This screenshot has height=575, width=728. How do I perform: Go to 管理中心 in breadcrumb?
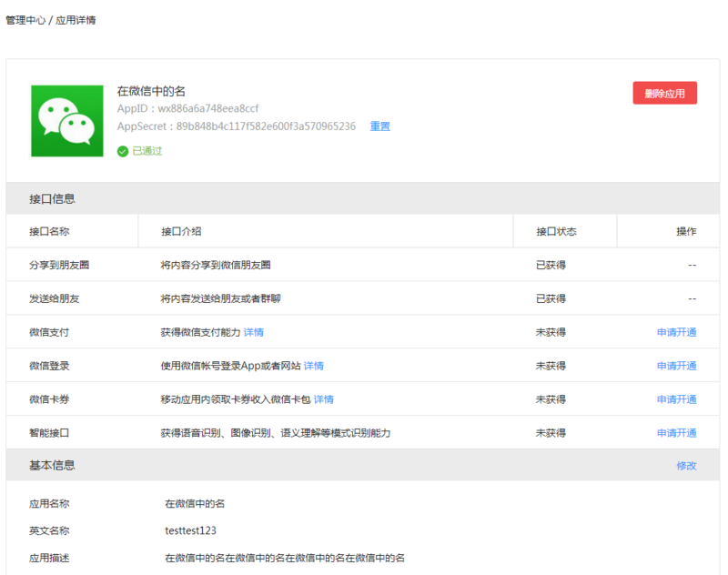click(x=25, y=20)
